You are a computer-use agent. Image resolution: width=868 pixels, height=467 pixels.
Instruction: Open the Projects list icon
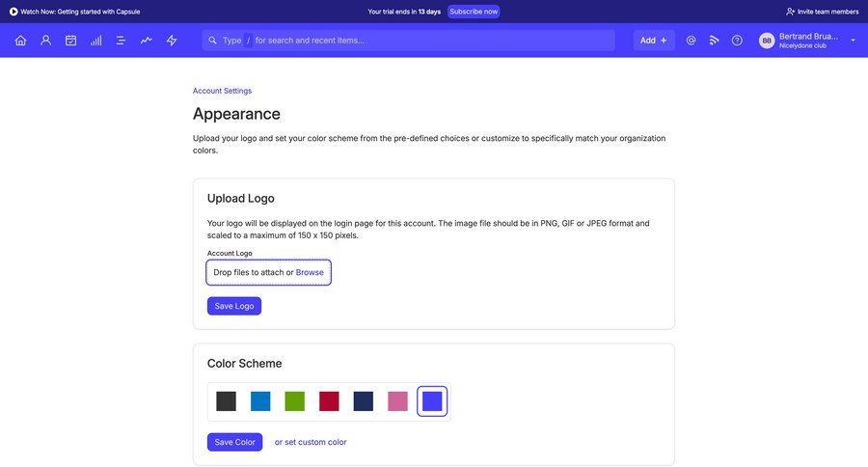tap(121, 41)
